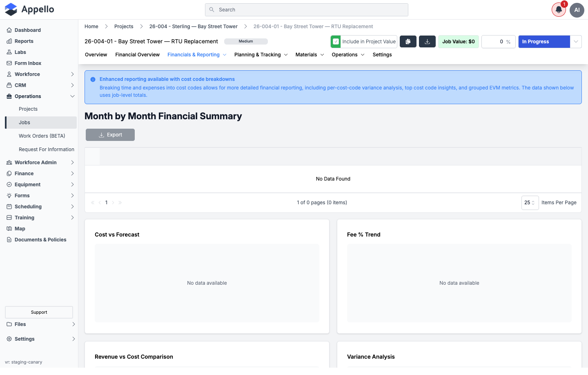The height and width of the screenshot is (375, 588).
Task: Click the Forms lightbulb icon
Action: (x=9, y=196)
